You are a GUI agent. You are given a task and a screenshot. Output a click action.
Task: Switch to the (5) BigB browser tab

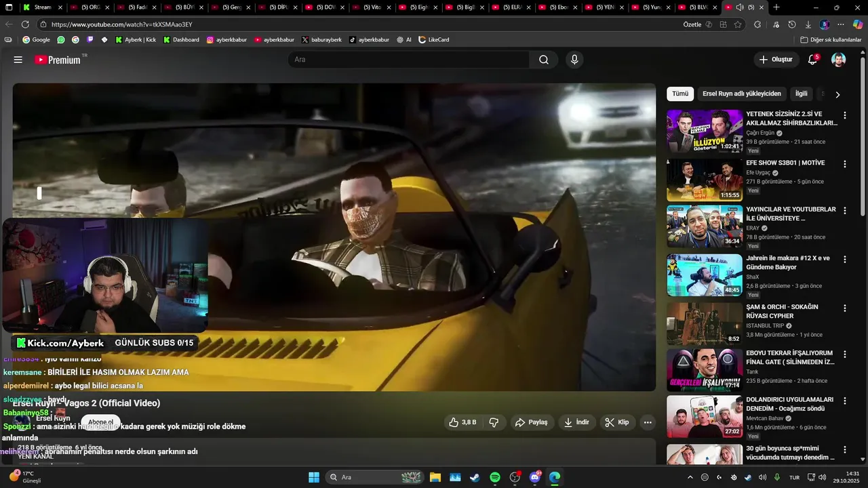tap(465, 7)
